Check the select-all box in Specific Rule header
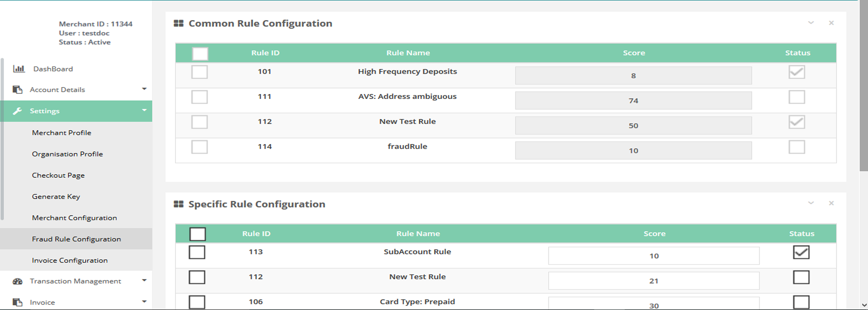 [x=197, y=234]
